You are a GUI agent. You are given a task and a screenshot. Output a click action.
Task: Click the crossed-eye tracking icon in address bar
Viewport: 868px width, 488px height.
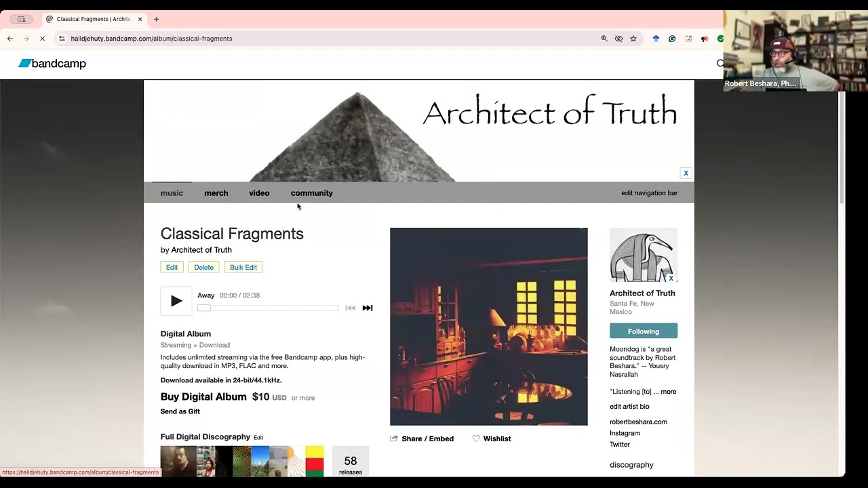pos(618,39)
